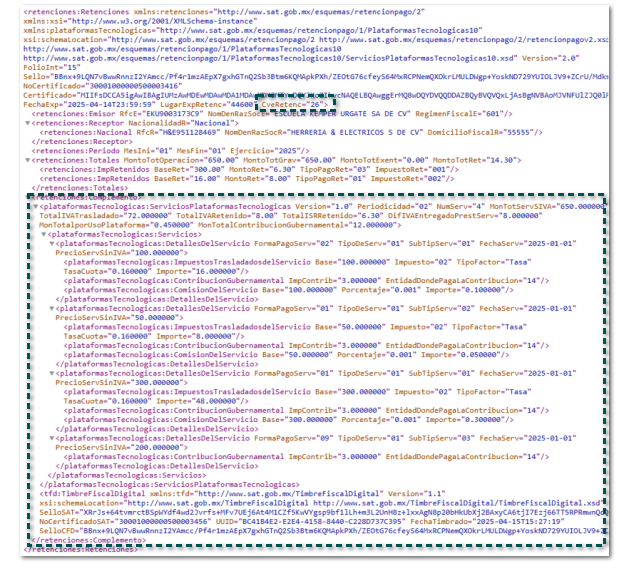The width and height of the screenshot is (618, 578).
Task: Click NoCertificadoSAT="30001000000500003456"
Action: pyautogui.click(x=125, y=522)
